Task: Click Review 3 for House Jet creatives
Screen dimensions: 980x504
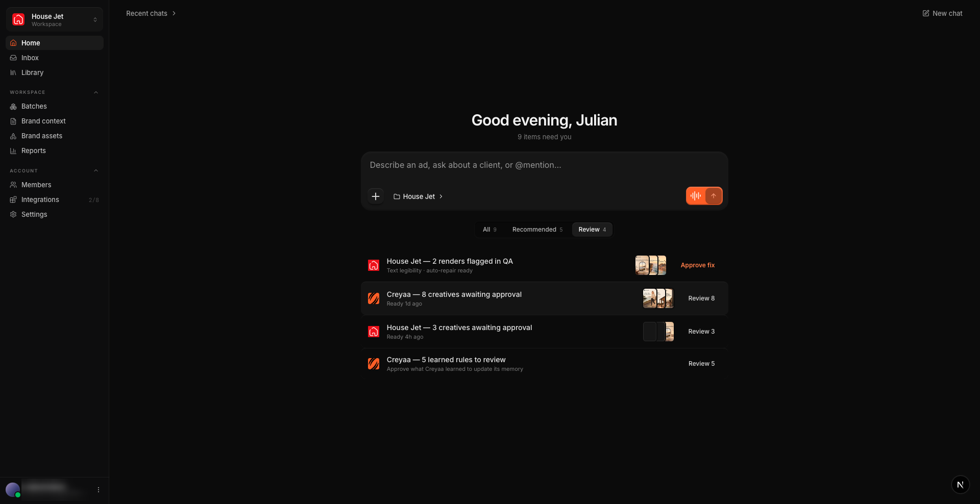Action: pos(701,332)
